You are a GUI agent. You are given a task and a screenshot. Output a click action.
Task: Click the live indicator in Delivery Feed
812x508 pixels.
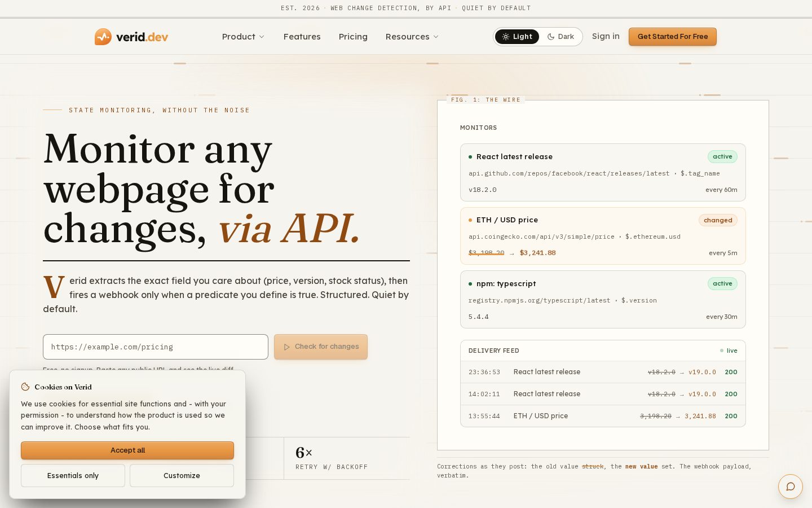coord(729,351)
